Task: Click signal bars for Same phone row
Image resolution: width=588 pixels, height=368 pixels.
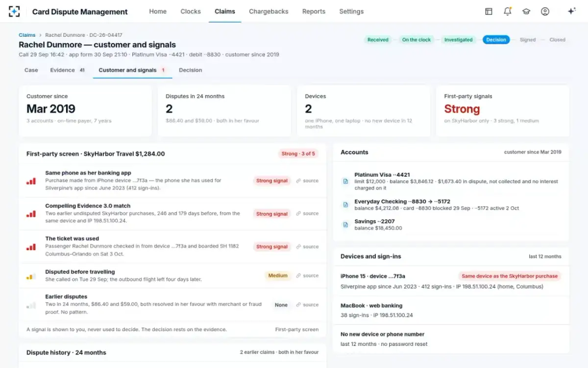Action: pyautogui.click(x=31, y=181)
